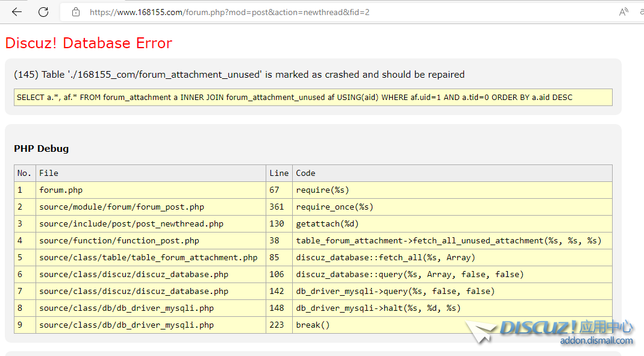Image resolution: width=644 pixels, height=356 pixels.
Task: Select the 'forum.php' file cell
Action: point(151,190)
